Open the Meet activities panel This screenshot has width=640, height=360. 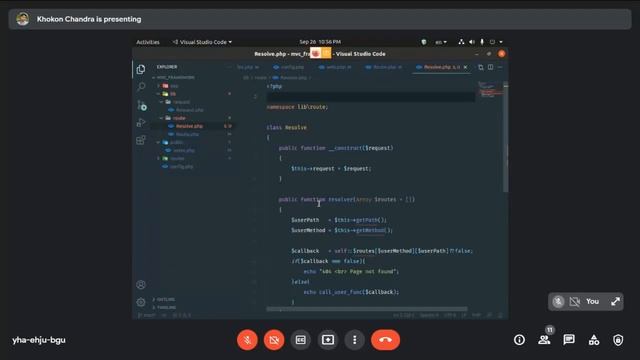(593, 340)
